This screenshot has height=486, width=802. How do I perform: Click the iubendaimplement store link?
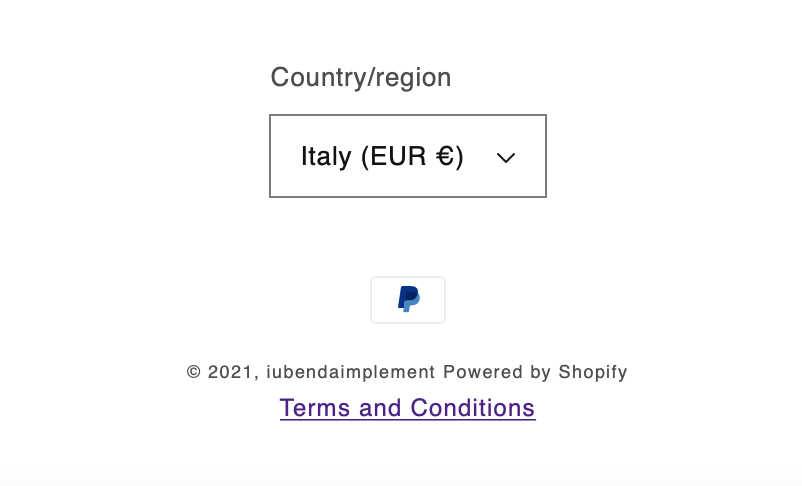351,372
